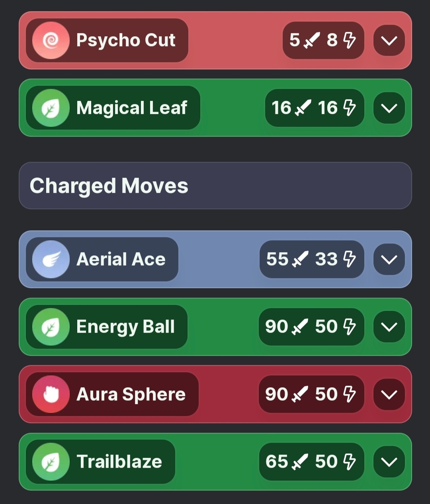Expand the Trailblaze chevron button
Screen dimensions: 430x504
[x=389, y=461]
